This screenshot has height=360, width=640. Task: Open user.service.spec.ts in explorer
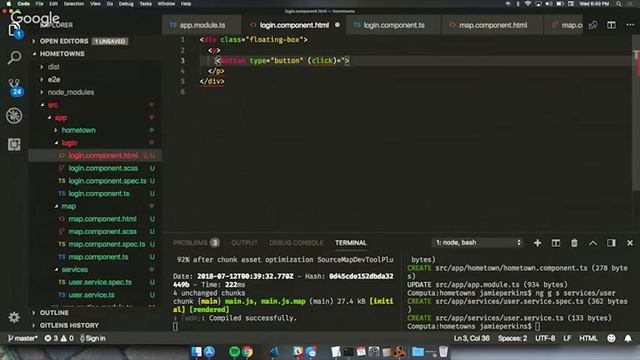point(100,282)
